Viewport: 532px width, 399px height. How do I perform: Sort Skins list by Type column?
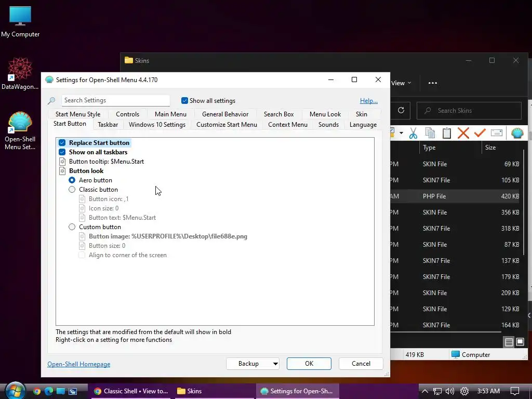tap(450, 148)
